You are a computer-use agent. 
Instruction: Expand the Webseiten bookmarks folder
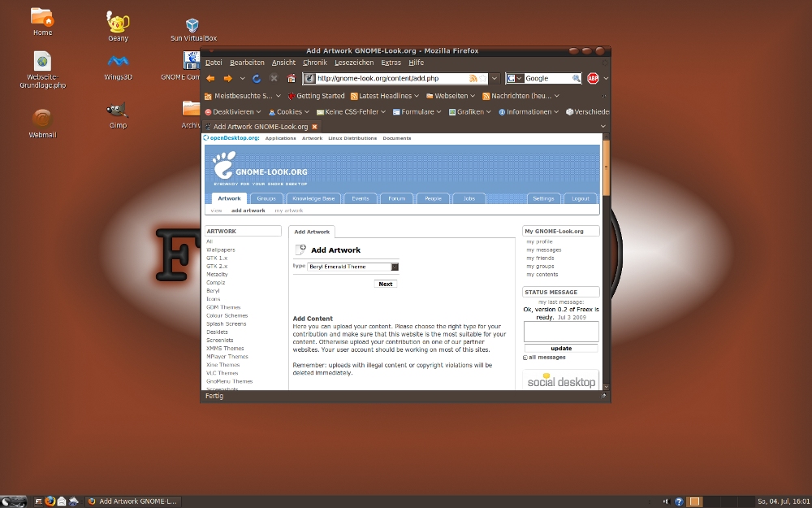pyautogui.click(x=451, y=96)
